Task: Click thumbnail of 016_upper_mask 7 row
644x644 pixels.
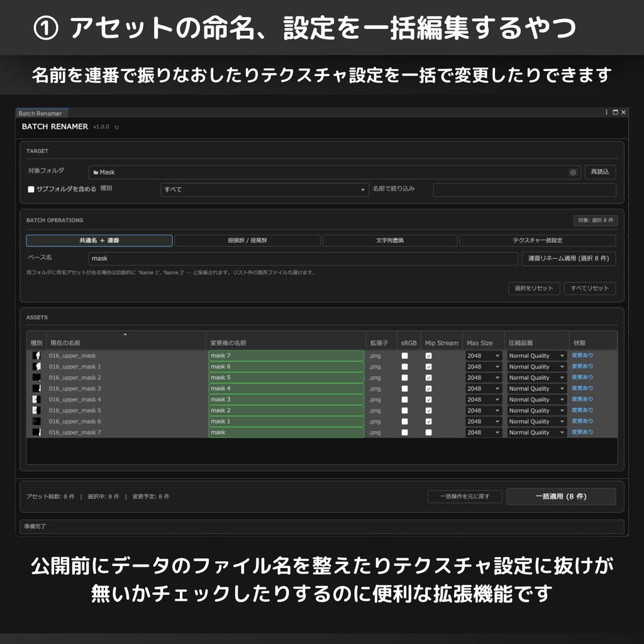Action: 36,432
